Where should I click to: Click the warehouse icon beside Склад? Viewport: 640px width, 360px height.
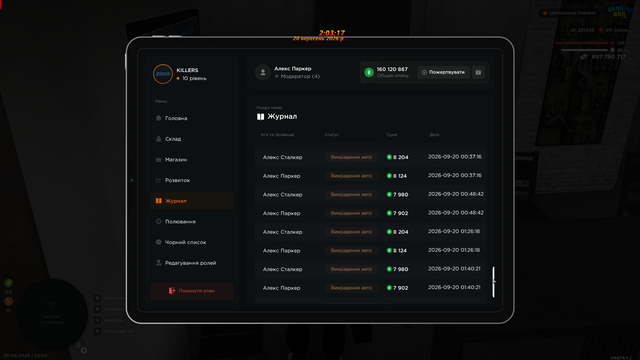pyautogui.click(x=158, y=139)
